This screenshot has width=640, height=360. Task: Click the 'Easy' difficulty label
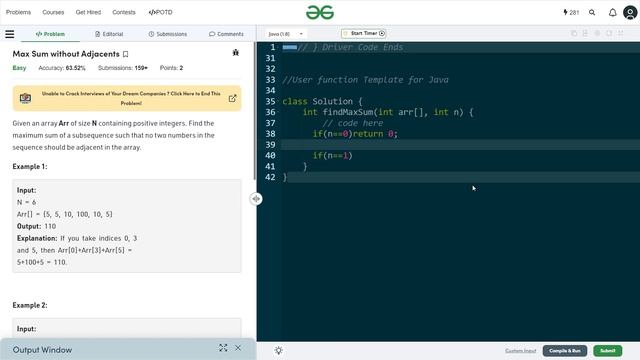[19, 68]
